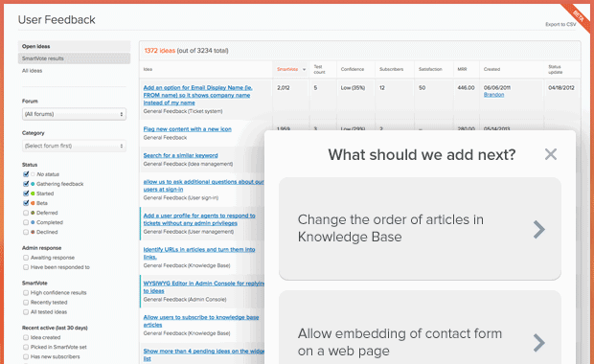This screenshot has height=364, width=594.
Task: Check High confidence results filter
Action: (26, 293)
